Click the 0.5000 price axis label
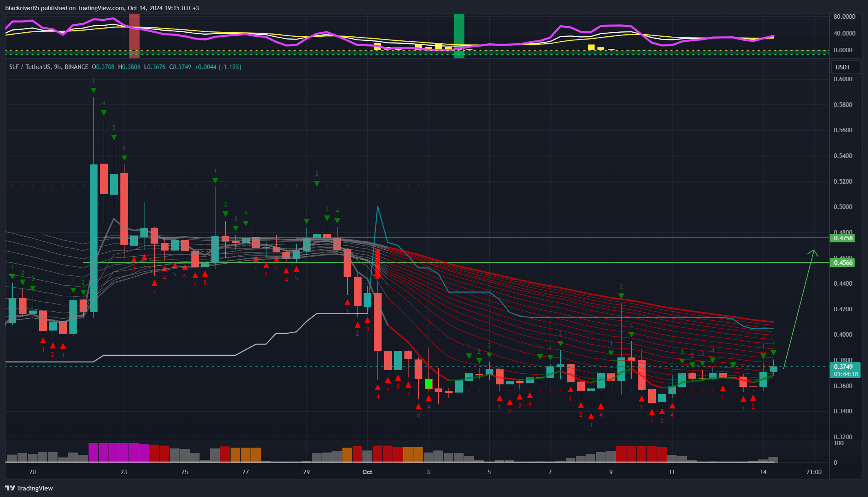Viewport: 868px width, 497px height. coord(843,207)
